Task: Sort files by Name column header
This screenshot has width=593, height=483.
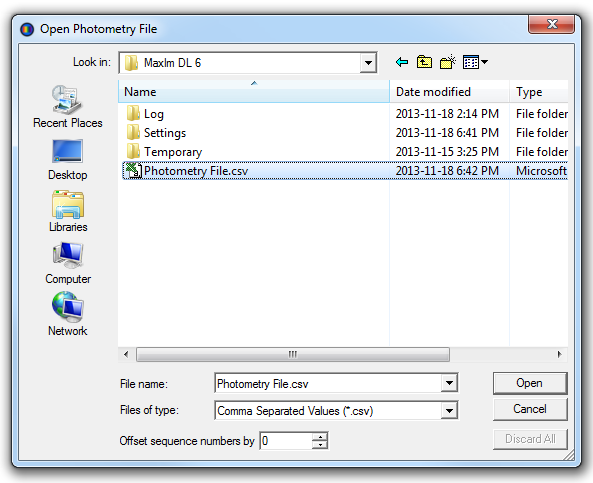Action: [x=254, y=92]
